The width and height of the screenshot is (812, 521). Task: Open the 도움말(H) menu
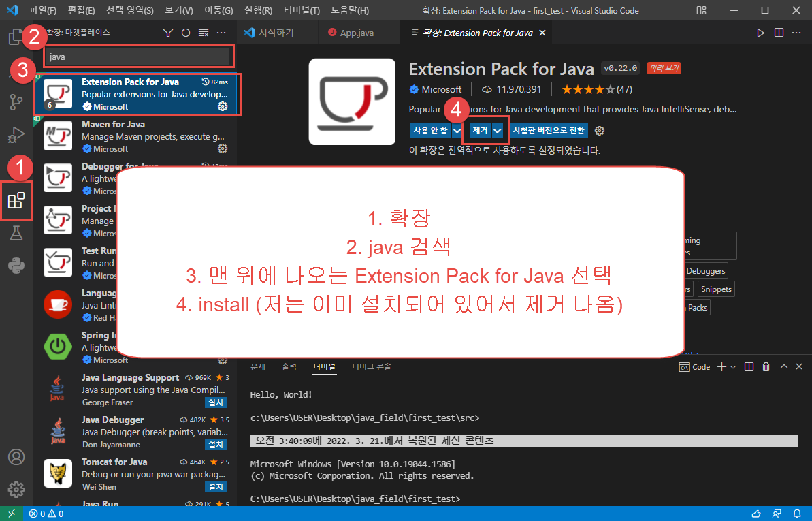tap(350, 10)
